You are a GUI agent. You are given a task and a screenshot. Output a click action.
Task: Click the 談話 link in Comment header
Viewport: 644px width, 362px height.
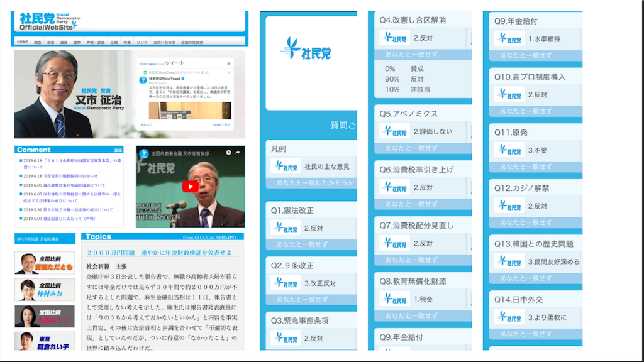(x=118, y=150)
